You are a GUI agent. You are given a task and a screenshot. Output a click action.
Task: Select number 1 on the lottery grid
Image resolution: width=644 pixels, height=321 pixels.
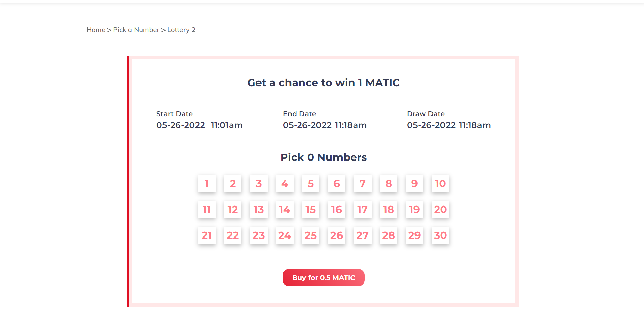[206, 184]
